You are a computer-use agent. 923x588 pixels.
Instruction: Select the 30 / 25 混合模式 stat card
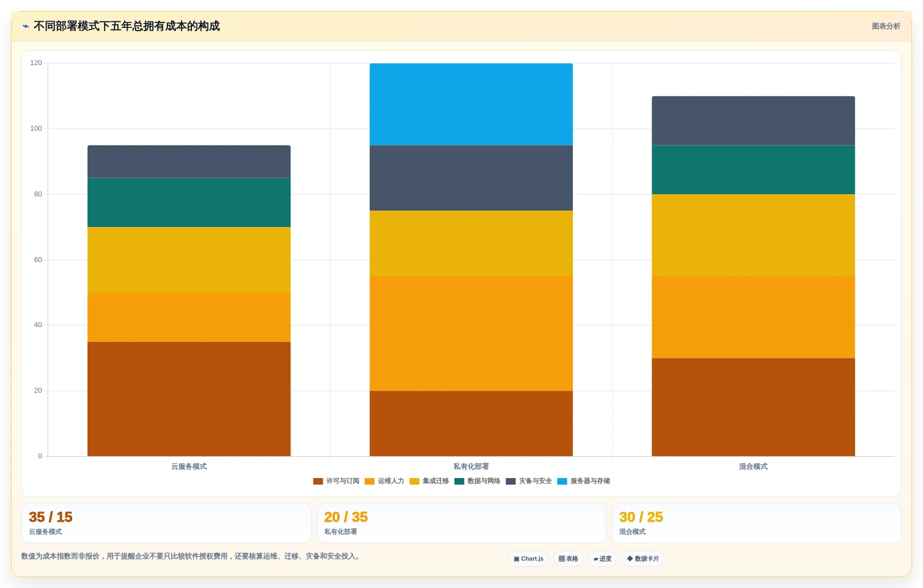[x=756, y=523]
